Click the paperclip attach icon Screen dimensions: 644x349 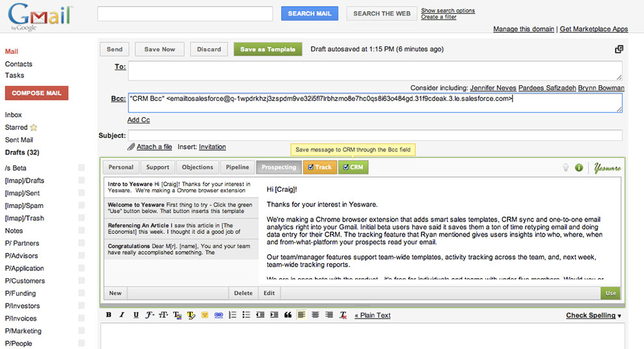tap(131, 146)
